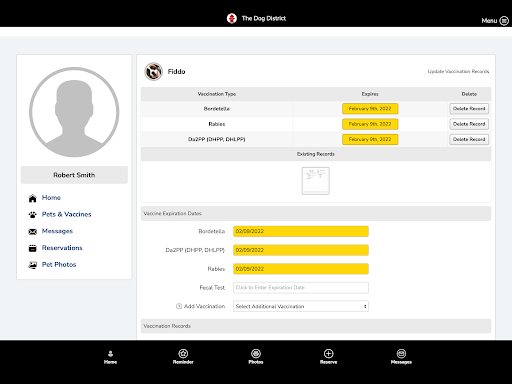Viewport: 512px width, 384px height.
Task: Click the Expires column header
Action: click(370, 94)
